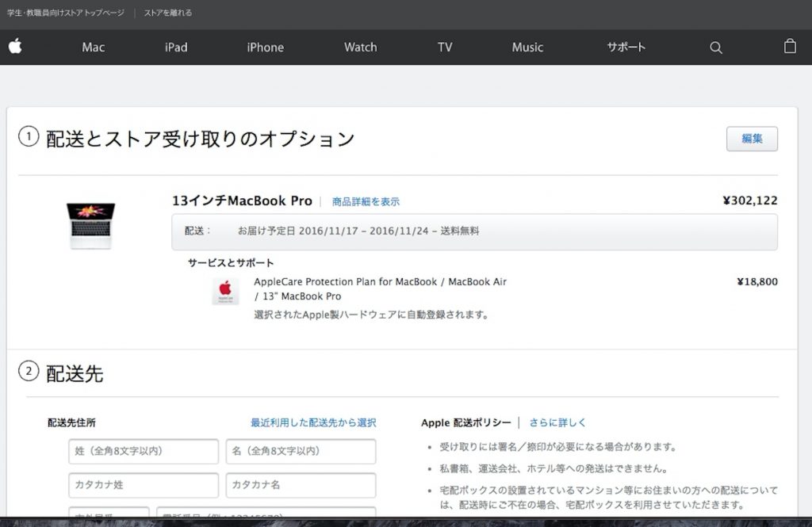Click the 13インチMacBook Pro title
The width and height of the screenshot is (812, 527).
coord(243,200)
